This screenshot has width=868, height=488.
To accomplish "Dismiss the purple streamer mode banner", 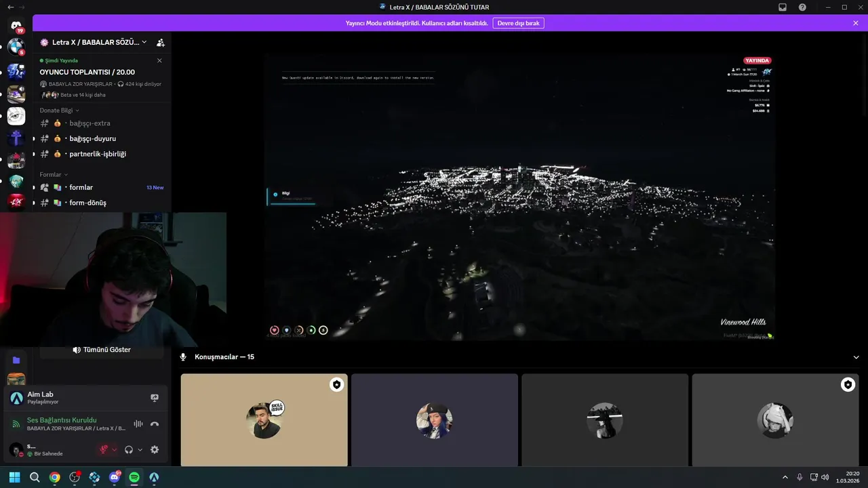I will point(856,23).
